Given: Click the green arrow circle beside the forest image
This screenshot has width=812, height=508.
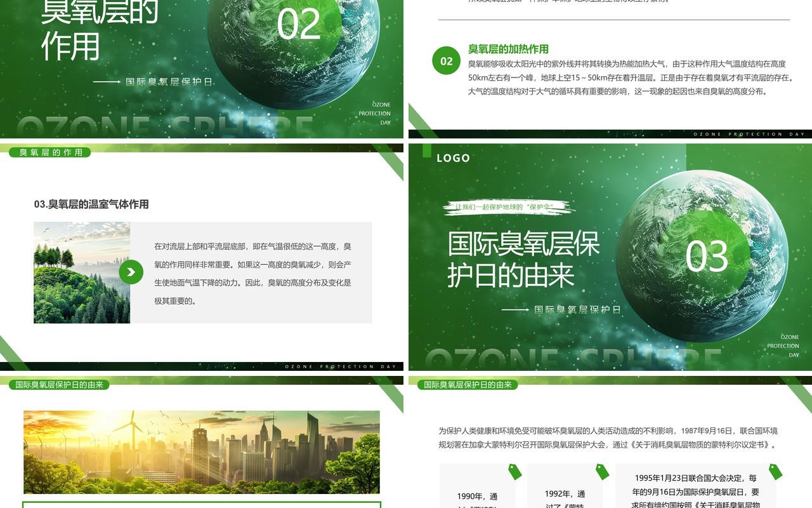Looking at the screenshot, I should 131,272.
